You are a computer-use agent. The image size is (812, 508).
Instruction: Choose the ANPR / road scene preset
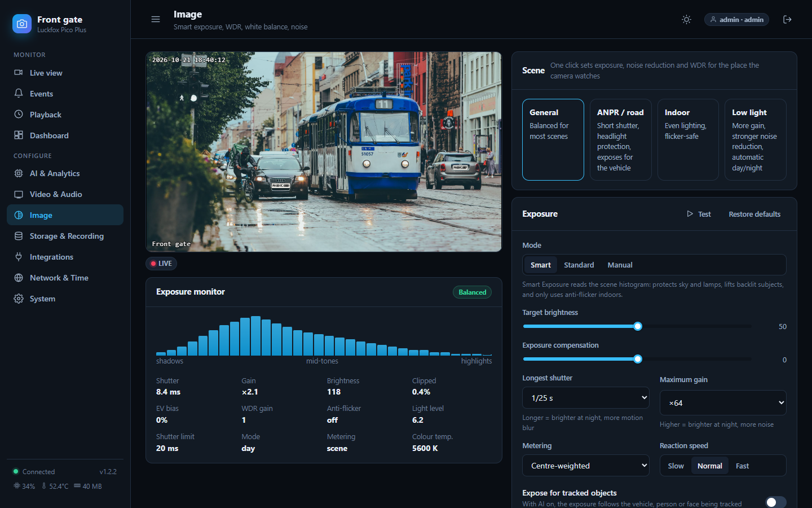(x=621, y=140)
